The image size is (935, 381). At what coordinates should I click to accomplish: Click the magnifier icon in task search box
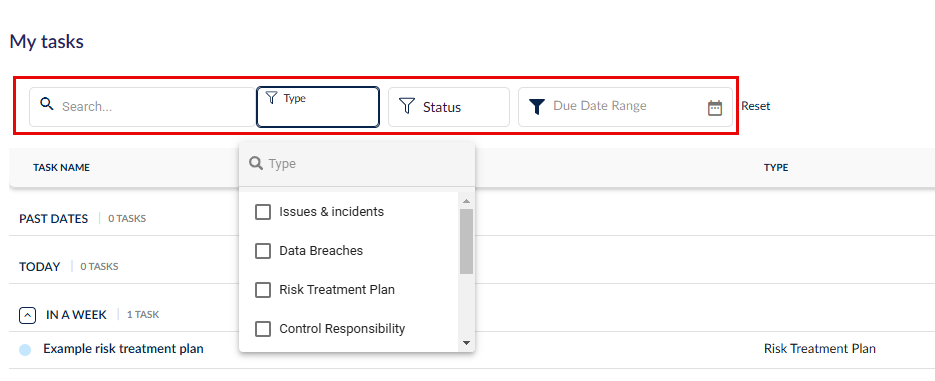click(x=47, y=104)
